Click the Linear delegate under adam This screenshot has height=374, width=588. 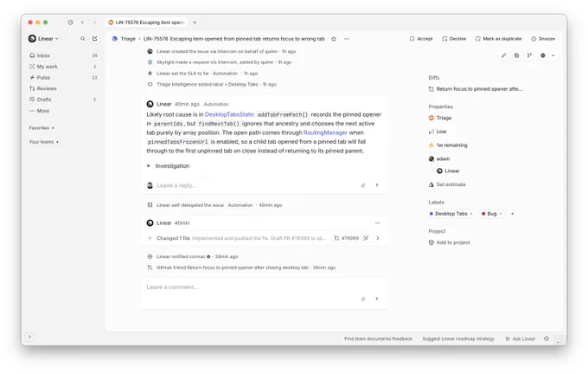448,171
